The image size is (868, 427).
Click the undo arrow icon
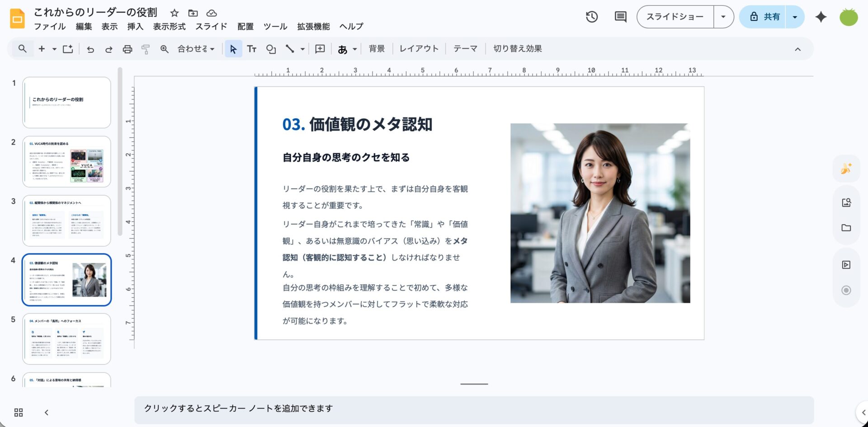coord(90,49)
